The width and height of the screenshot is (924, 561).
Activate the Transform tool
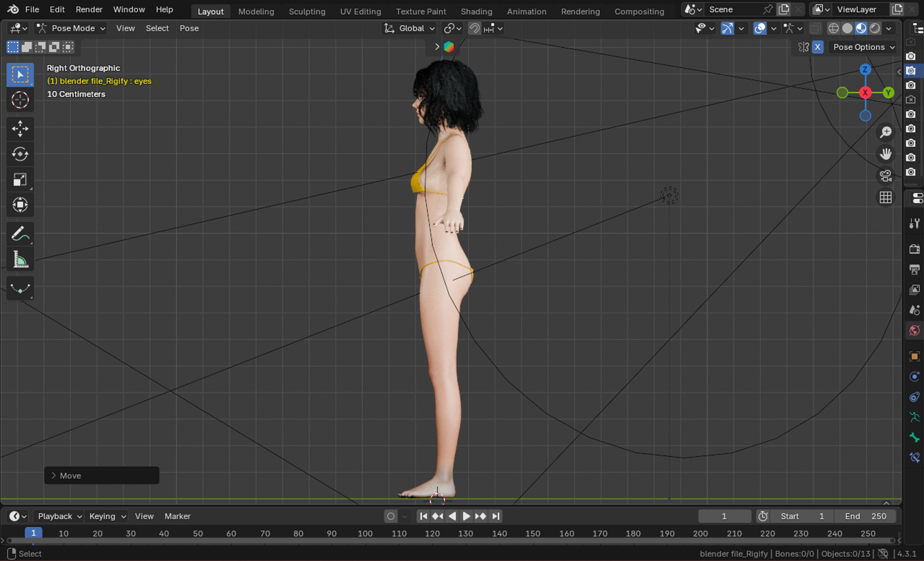click(20, 205)
